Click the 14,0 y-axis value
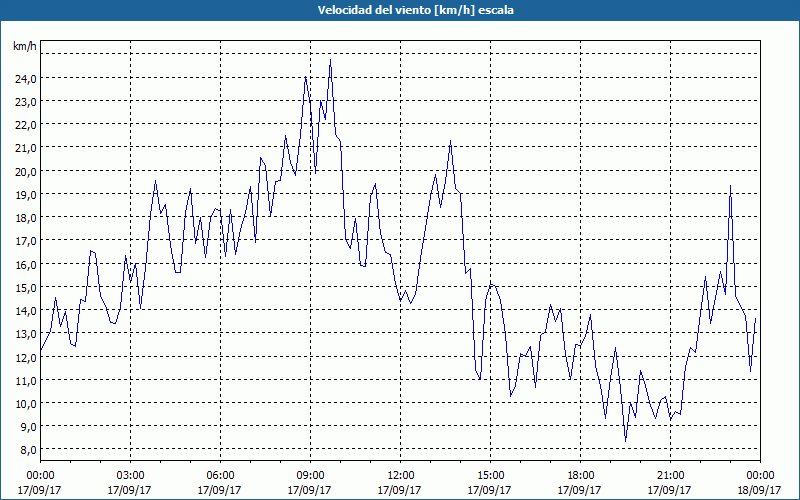800x500 pixels. coord(26,311)
